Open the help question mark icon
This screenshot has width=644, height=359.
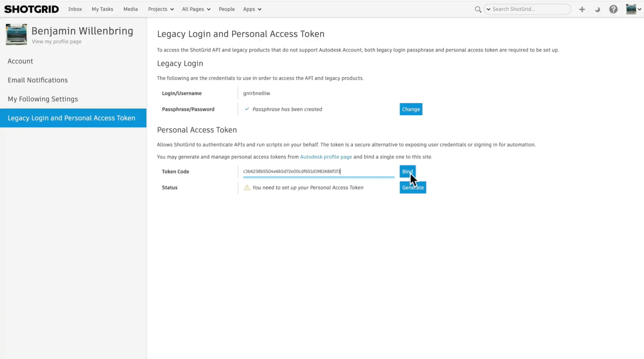(x=613, y=9)
